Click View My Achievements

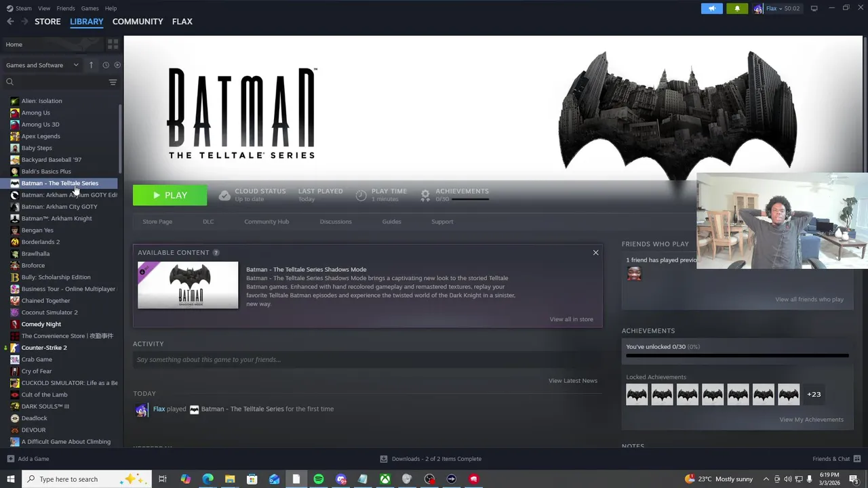click(x=811, y=420)
